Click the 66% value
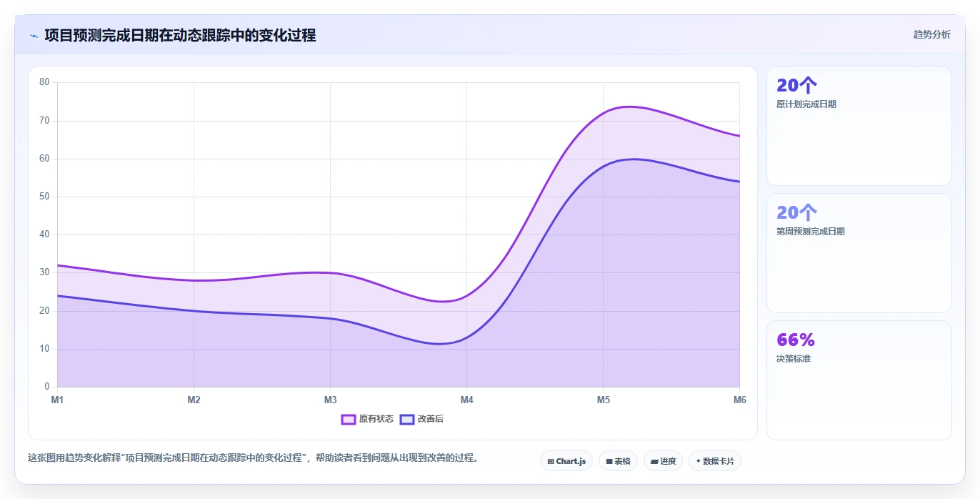The width and height of the screenshot is (980, 499). pyautogui.click(x=796, y=340)
